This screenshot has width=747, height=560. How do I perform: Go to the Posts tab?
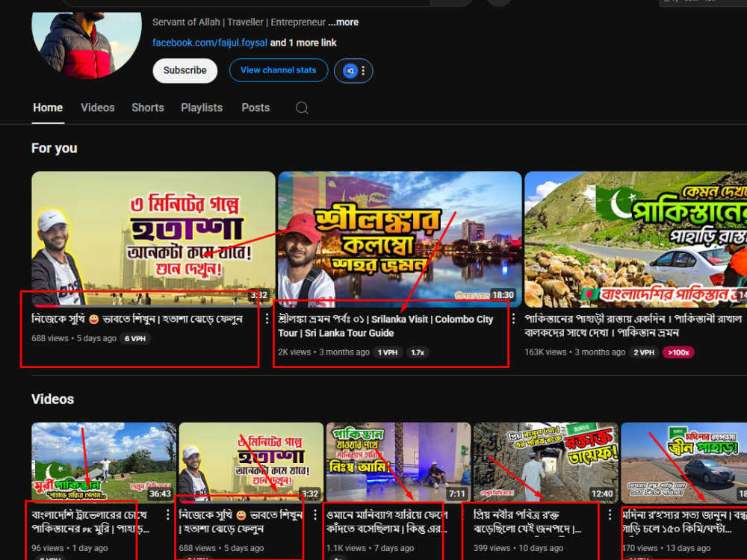pyautogui.click(x=255, y=108)
